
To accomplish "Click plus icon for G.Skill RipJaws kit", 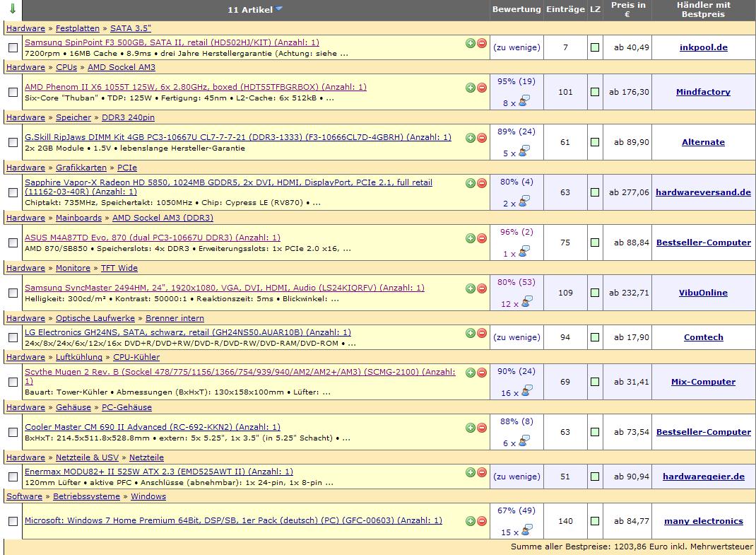I will pos(471,138).
